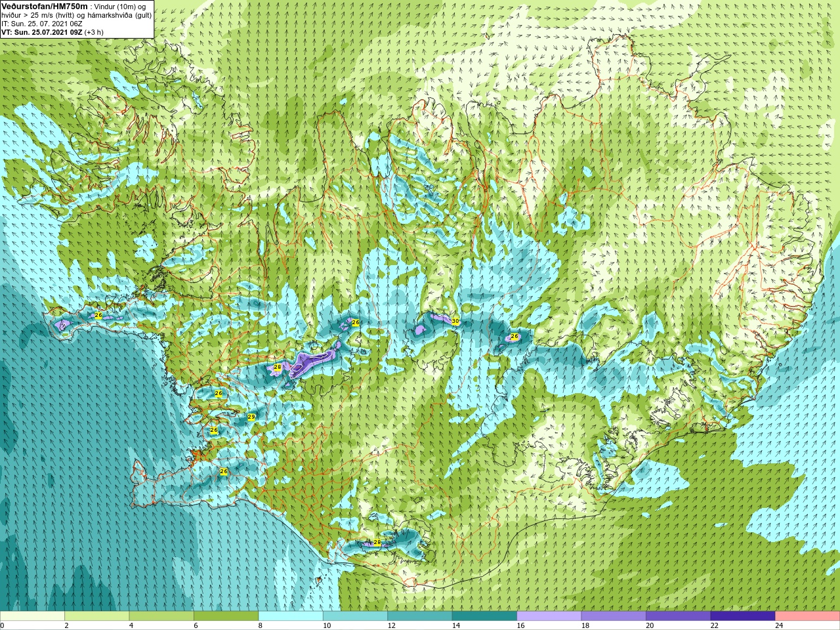The image size is (840, 630).
Task: Click the legend scale label "4"
Action: point(131,626)
